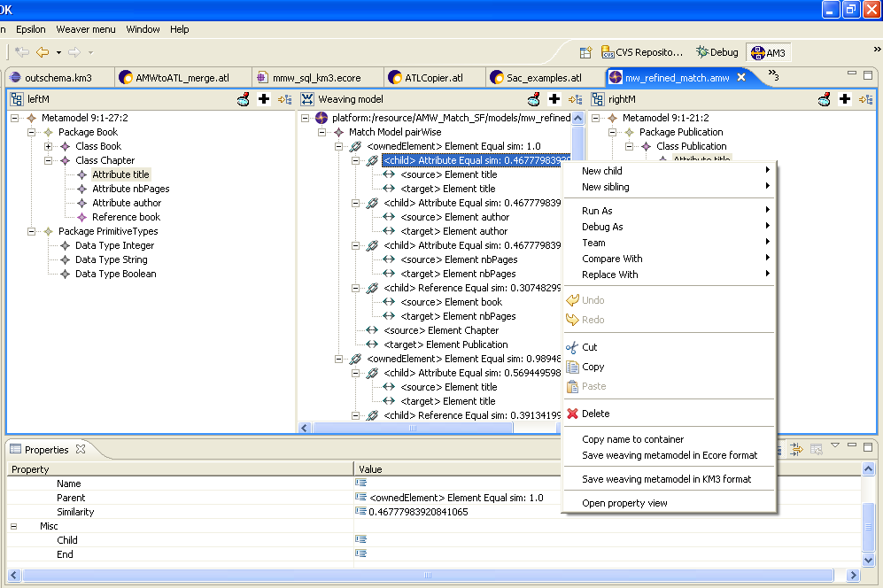The image size is (883, 588).
Task: Click the Weaving model header icon
Action: point(307,99)
